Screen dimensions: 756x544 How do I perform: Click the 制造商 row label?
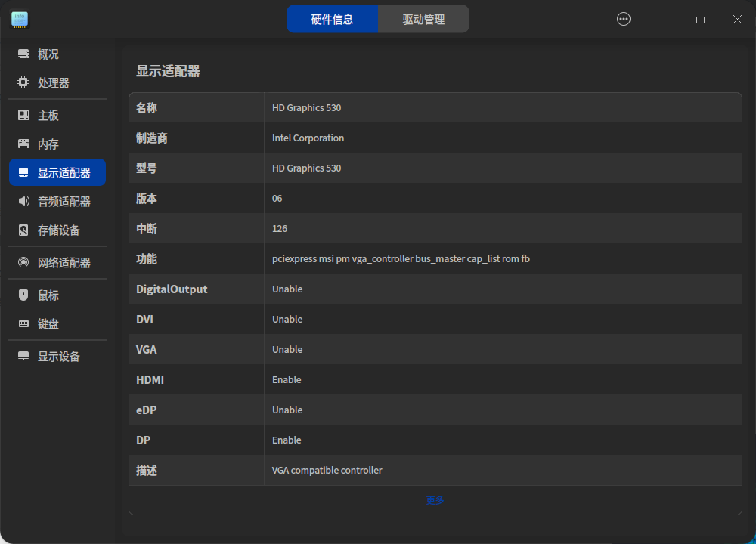coord(151,138)
